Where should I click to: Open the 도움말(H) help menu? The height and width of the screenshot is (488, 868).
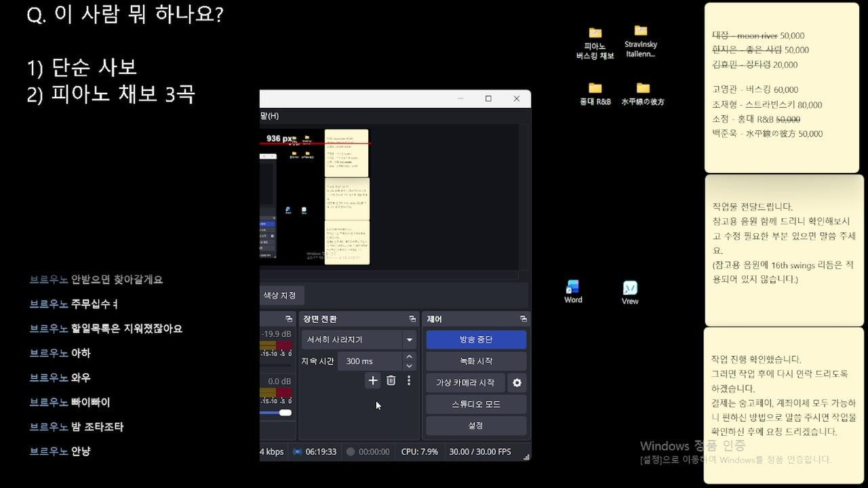[269, 116]
